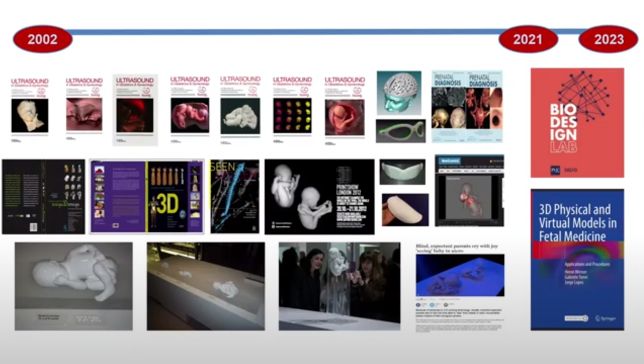Open Prenatal Diagnosis cover with skull images
644x364 pixels.
click(449, 107)
